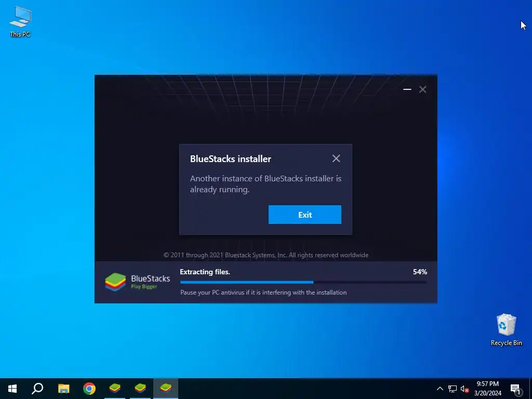The image size is (532, 399).
Task: Open the network status tray icon
Action: [453, 389]
